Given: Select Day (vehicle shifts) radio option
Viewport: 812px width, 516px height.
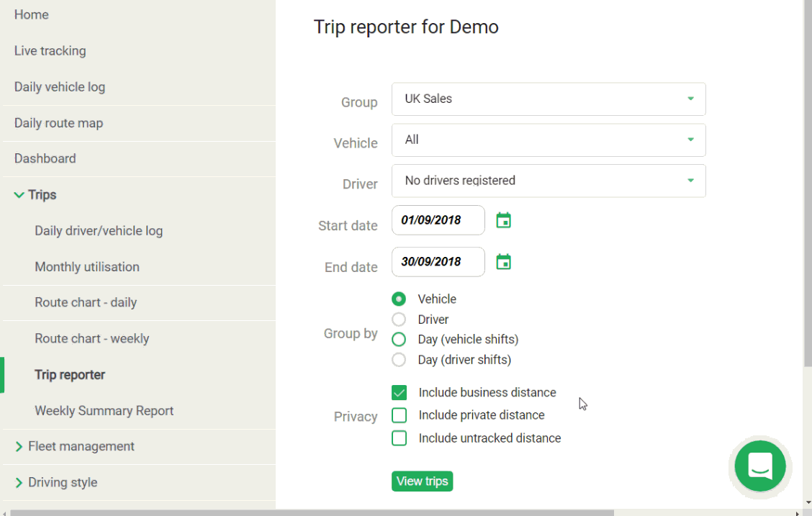Looking at the screenshot, I should click(399, 340).
